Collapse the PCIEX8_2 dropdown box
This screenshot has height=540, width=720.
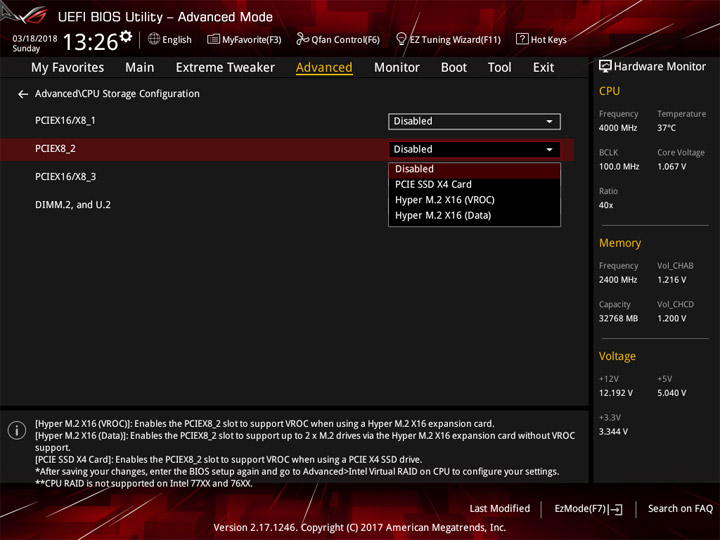point(474,149)
